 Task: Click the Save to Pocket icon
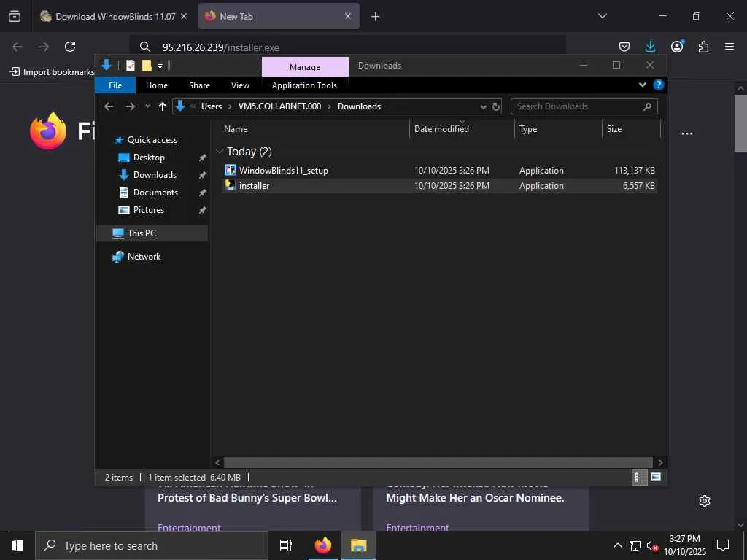tap(624, 47)
